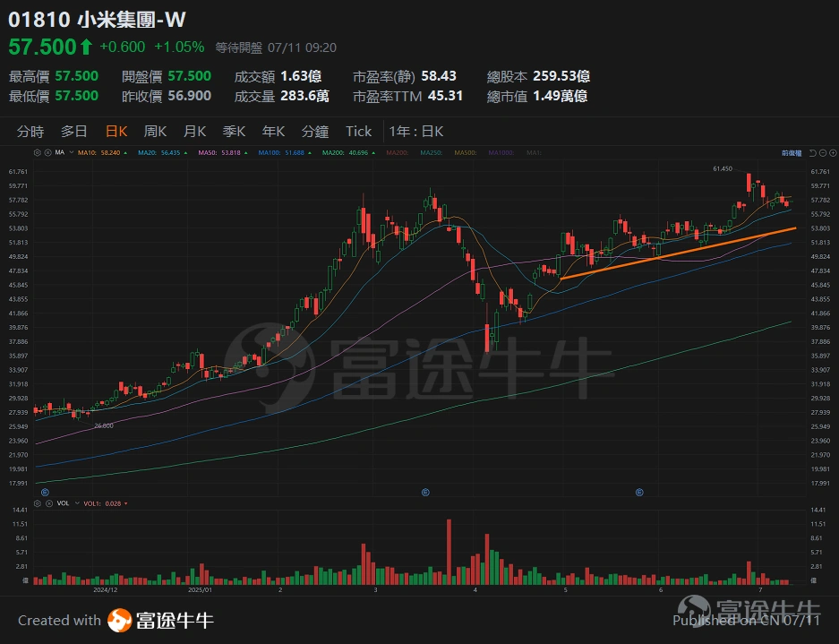Zoom in on the chart with the plus icon
This screenshot has height=644, width=839.
(833, 153)
